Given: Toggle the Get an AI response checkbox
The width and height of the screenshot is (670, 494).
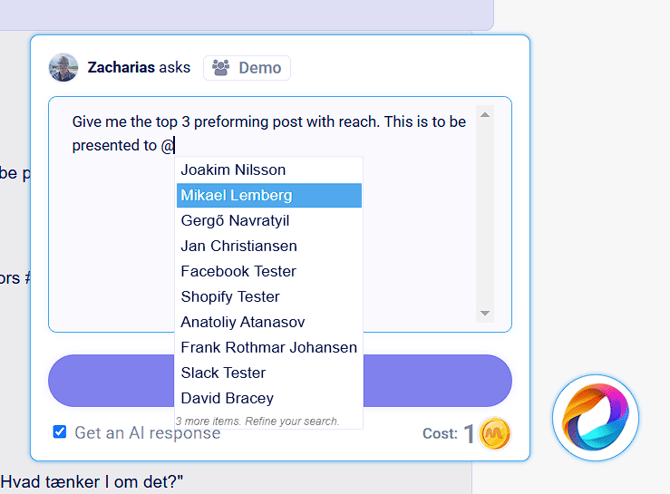Looking at the screenshot, I should tap(60, 432).
